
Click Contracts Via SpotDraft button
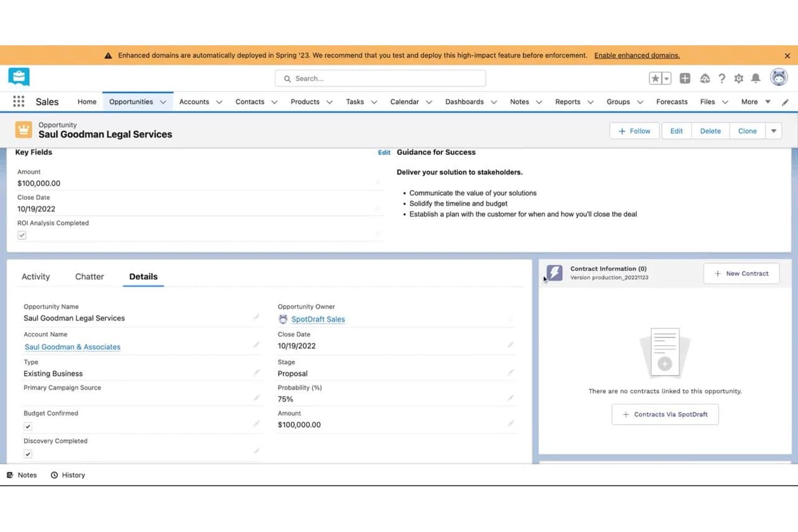tap(665, 414)
